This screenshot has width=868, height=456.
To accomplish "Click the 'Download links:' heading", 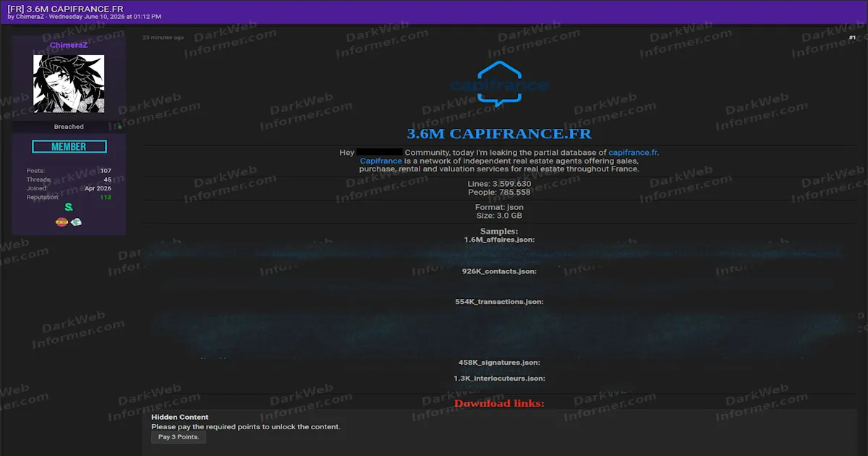I will pos(499,403).
